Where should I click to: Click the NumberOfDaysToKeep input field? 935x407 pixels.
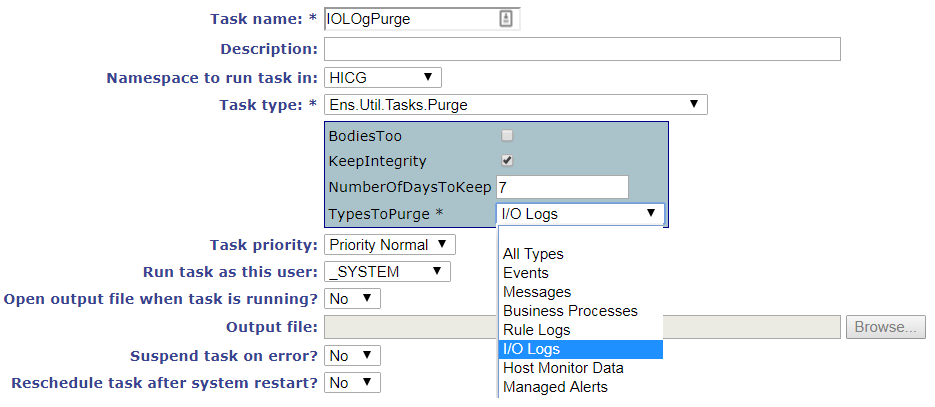point(562,187)
